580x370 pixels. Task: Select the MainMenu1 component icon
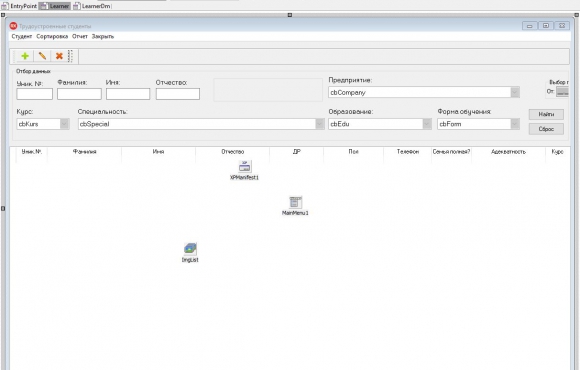(x=295, y=202)
